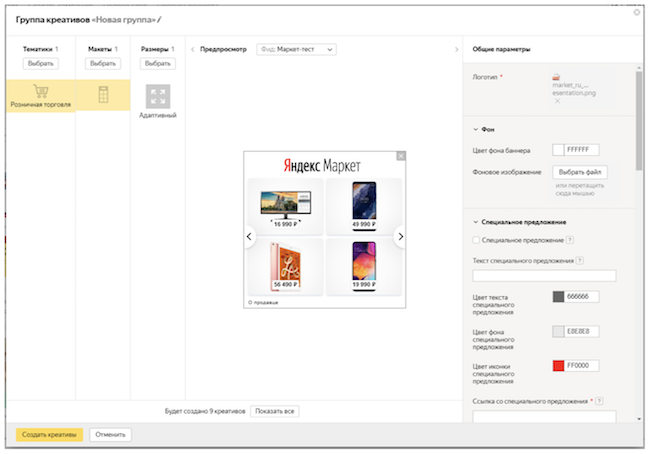Click the E8E8E8 color value field

point(582,331)
